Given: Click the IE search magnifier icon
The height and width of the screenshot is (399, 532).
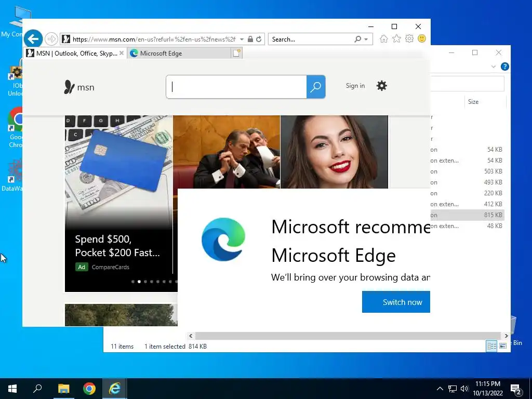Looking at the screenshot, I should [357, 39].
